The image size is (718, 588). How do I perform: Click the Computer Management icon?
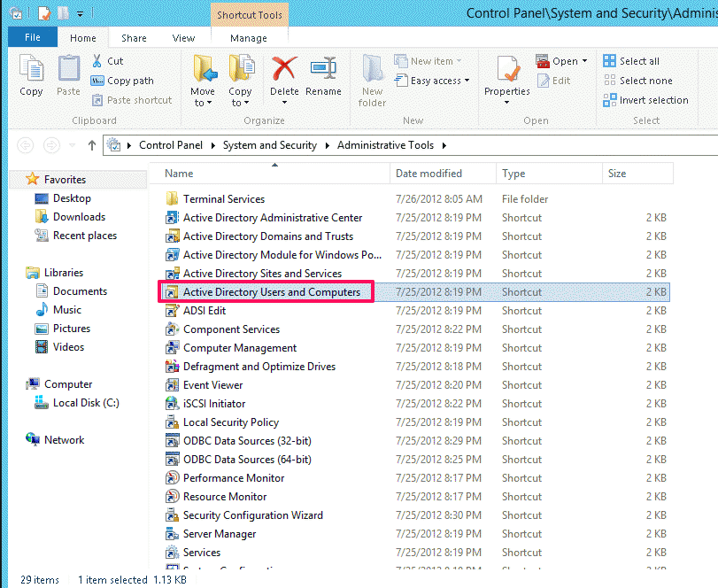172,348
